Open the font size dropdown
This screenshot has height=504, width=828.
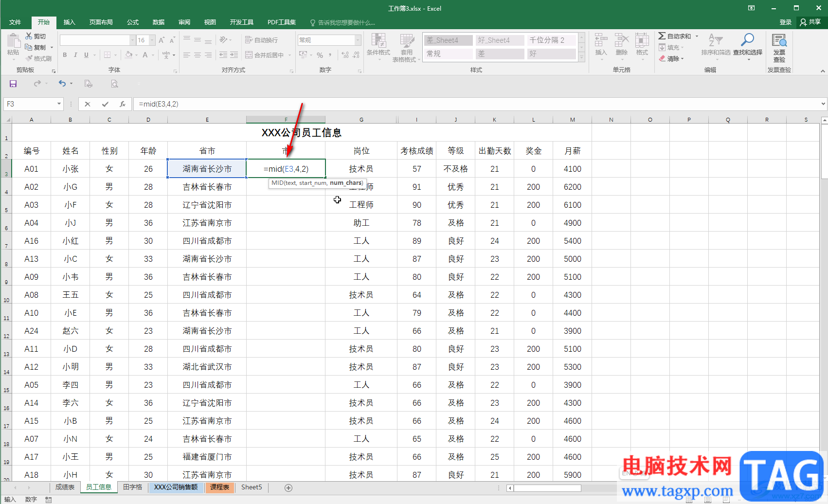152,40
